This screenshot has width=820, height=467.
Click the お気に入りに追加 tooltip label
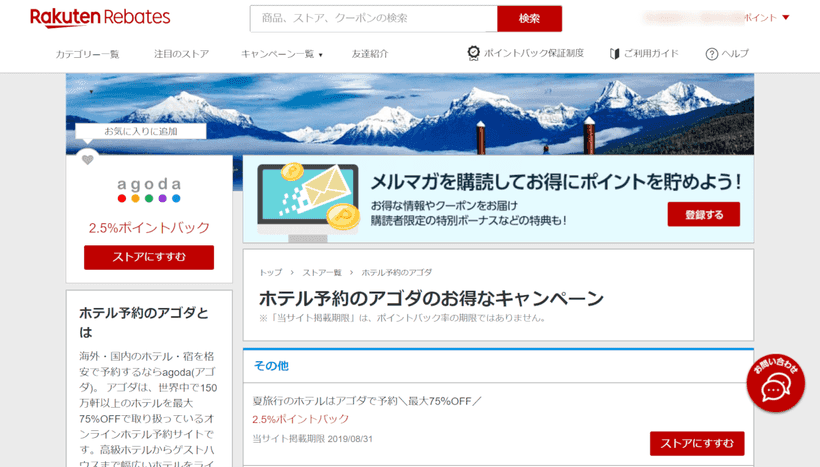tap(141, 131)
